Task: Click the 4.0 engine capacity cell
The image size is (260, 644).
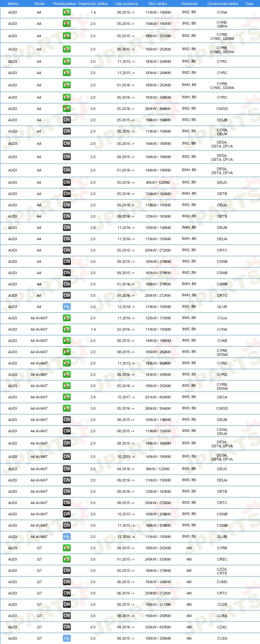Action: pos(93,627)
